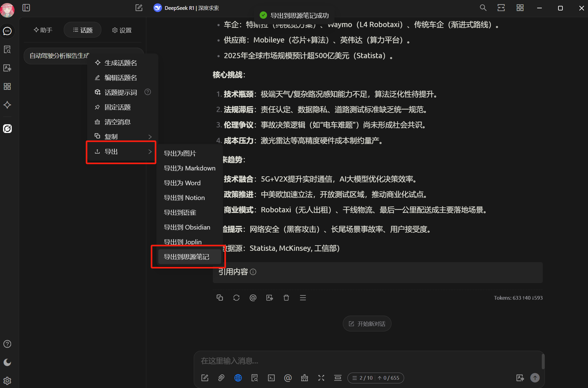Click the paperclip attachment icon
Image resolution: width=588 pixels, height=388 pixels.
click(221, 378)
